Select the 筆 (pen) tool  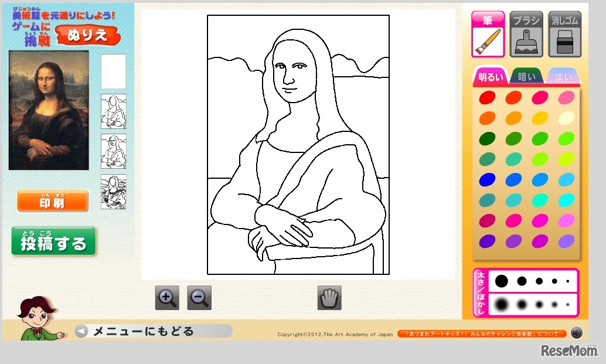pyautogui.click(x=488, y=35)
